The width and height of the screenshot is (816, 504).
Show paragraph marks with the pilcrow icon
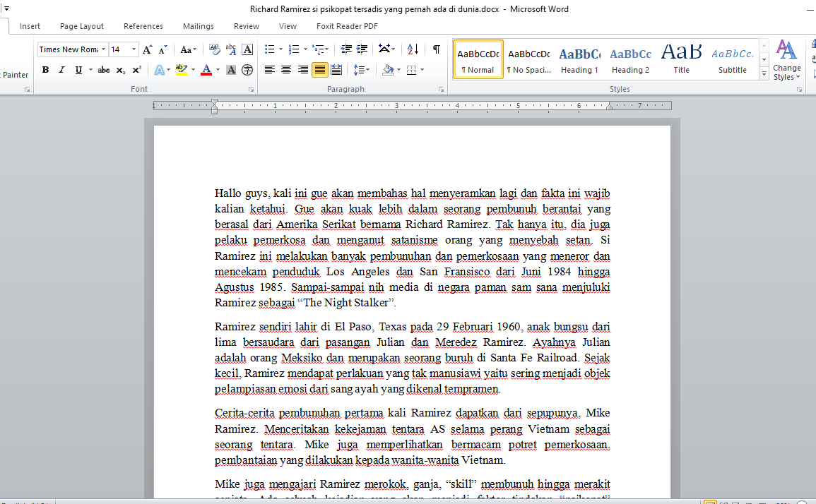(x=437, y=49)
